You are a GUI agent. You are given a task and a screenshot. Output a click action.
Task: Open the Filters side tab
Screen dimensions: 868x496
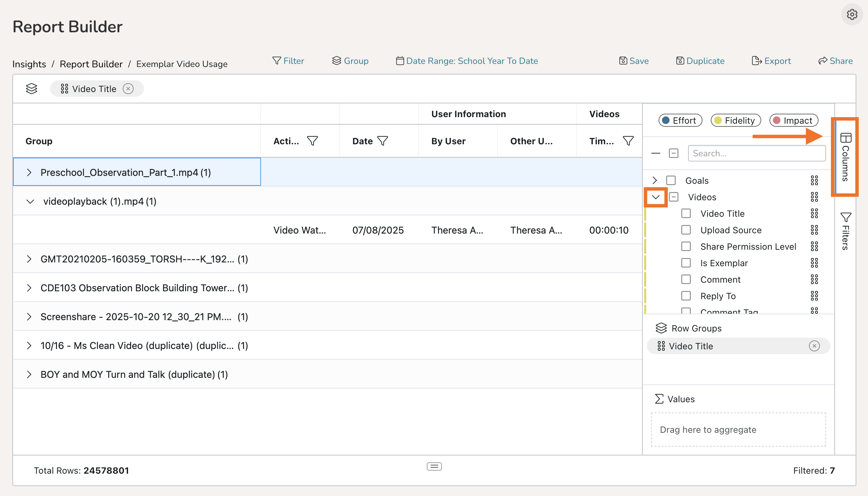tap(845, 231)
